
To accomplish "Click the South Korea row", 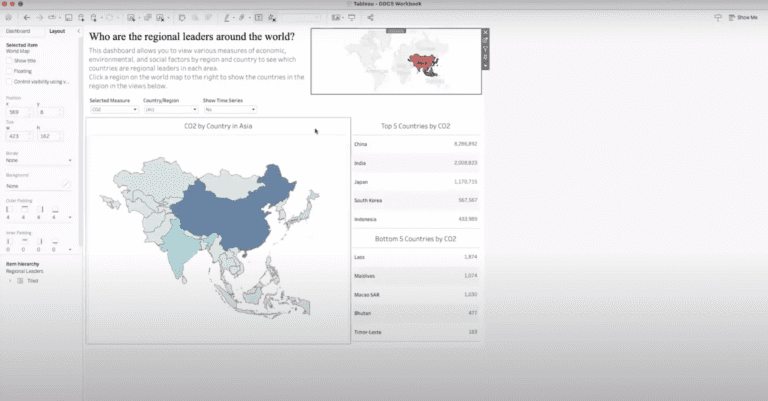I will point(415,200).
